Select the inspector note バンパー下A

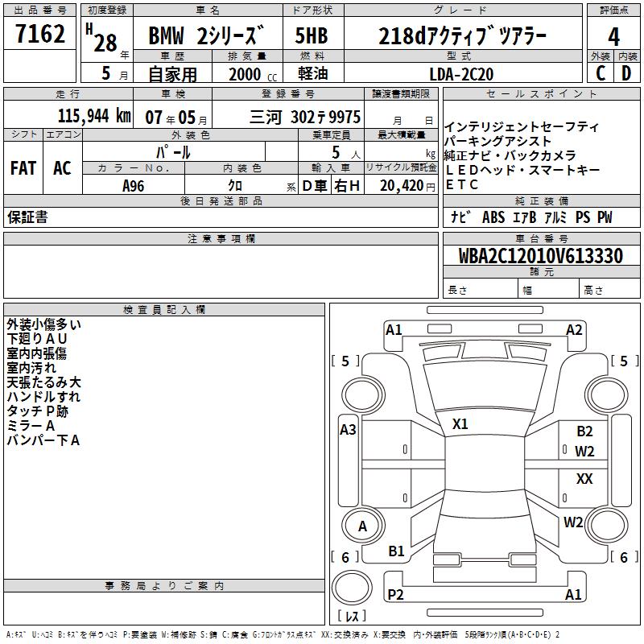pyautogui.click(x=43, y=440)
